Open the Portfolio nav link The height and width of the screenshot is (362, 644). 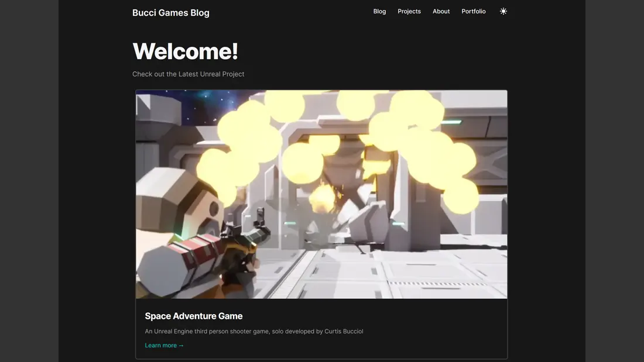click(x=474, y=12)
